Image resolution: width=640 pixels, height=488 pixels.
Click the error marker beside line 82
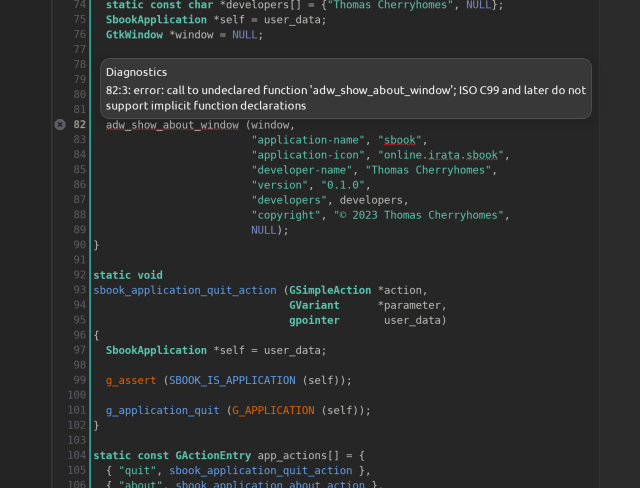(x=60, y=124)
